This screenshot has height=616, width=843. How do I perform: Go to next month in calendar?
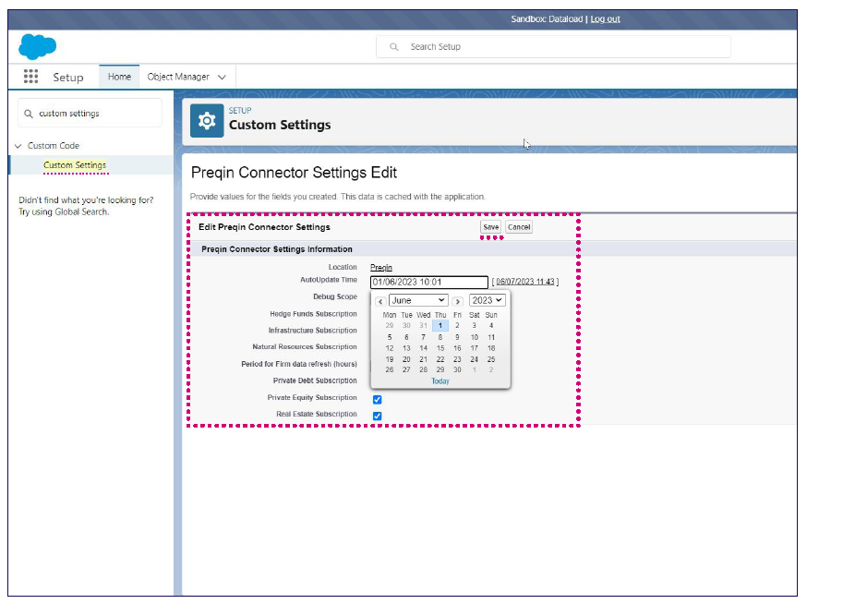(458, 301)
